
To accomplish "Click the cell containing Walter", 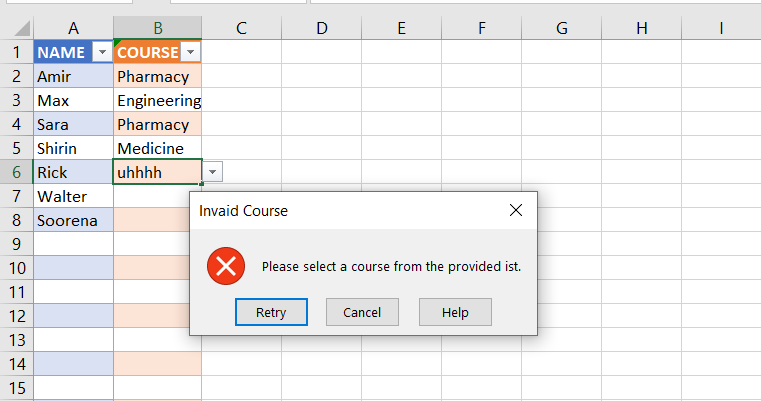I will tap(73, 196).
